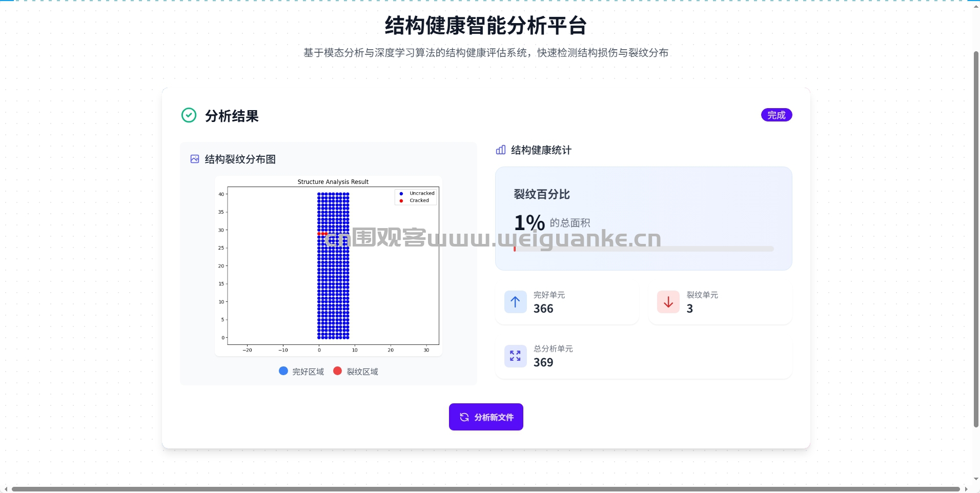Click the bar chart icon next to 结构健康统计
Screen dimensions: 980x493
tap(501, 150)
